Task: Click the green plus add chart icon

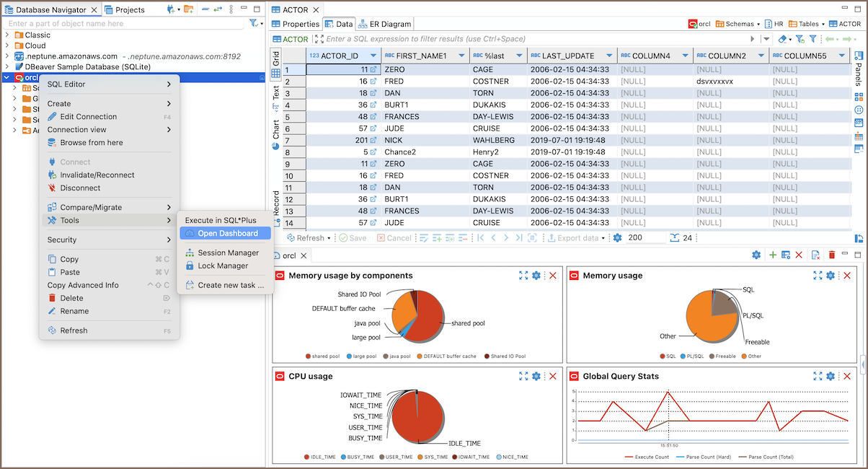Action: [773, 255]
